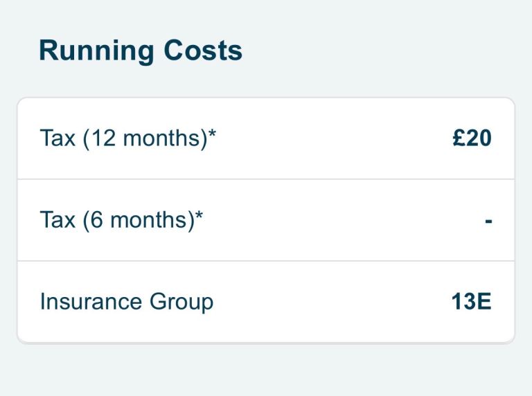Click the asterisk after "Tax (6 months)"

click(199, 215)
